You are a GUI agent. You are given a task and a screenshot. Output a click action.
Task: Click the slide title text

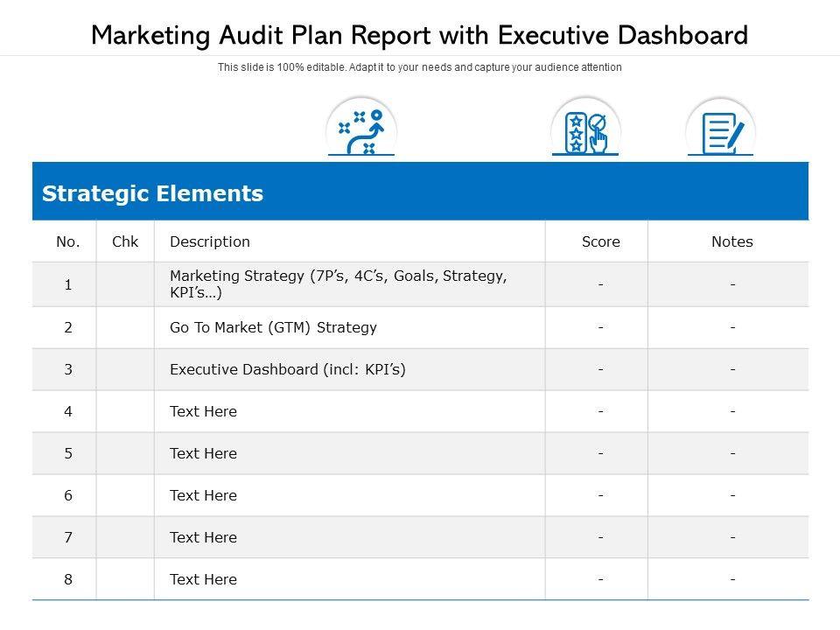(x=420, y=35)
